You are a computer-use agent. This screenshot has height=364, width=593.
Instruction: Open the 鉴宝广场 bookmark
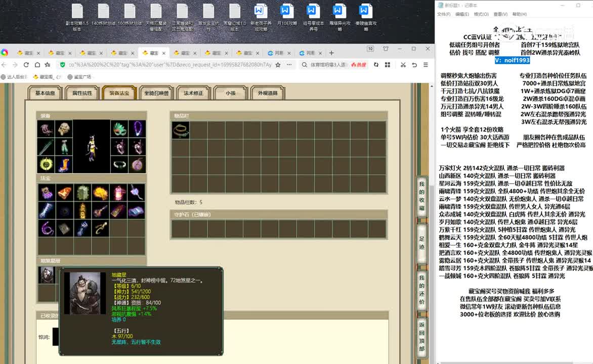click(x=79, y=77)
